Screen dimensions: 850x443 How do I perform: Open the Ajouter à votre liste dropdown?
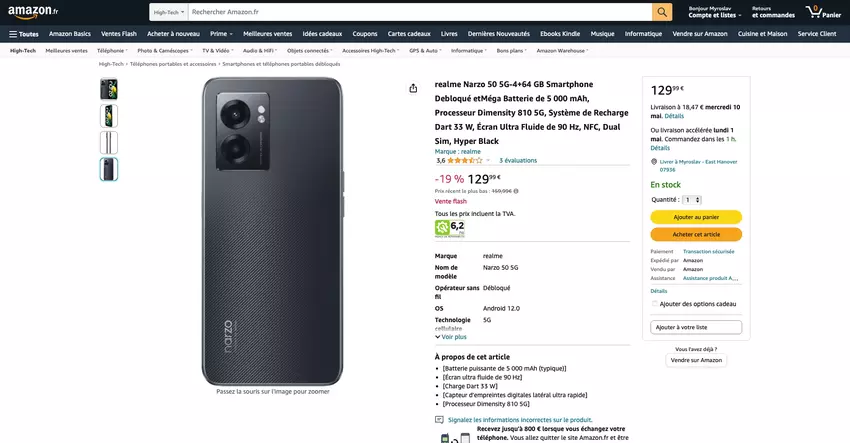click(x=696, y=327)
